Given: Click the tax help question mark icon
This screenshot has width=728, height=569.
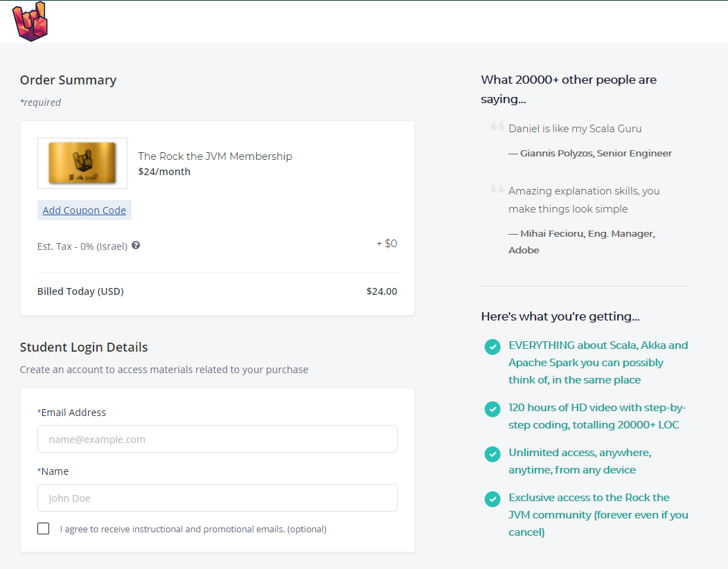Looking at the screenshot, I should tap(136, 245).
